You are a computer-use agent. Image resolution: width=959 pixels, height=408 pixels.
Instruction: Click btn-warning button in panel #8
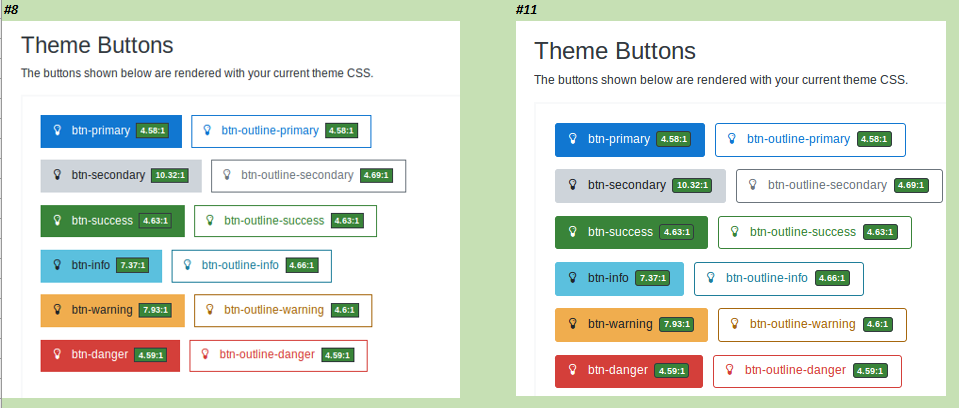113,310
